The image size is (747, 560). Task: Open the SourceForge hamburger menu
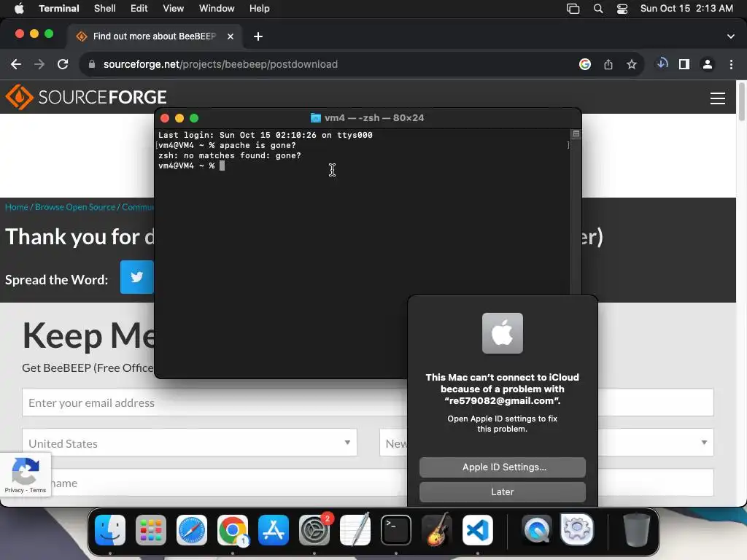[x=718, y=98]
